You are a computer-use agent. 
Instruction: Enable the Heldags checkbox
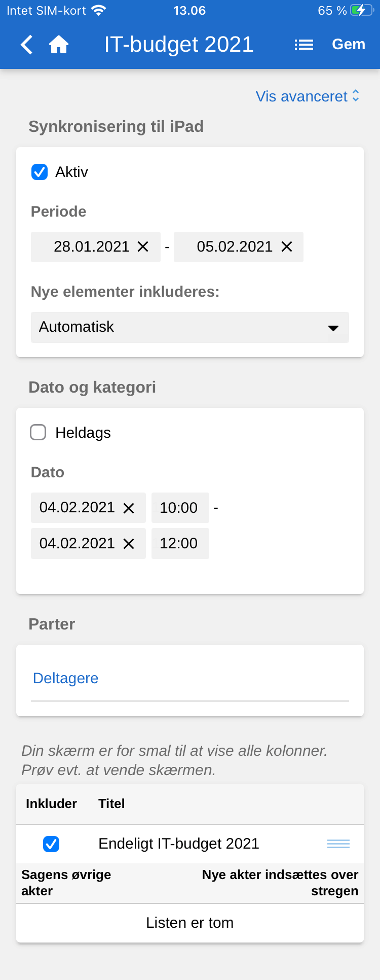(x=39, y=433)
